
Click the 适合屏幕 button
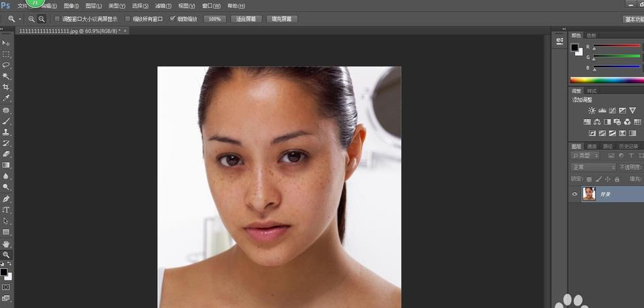246,19
